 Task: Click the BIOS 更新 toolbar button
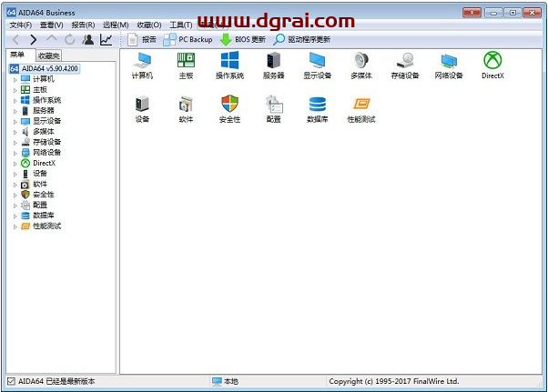[x=243, y=39]
